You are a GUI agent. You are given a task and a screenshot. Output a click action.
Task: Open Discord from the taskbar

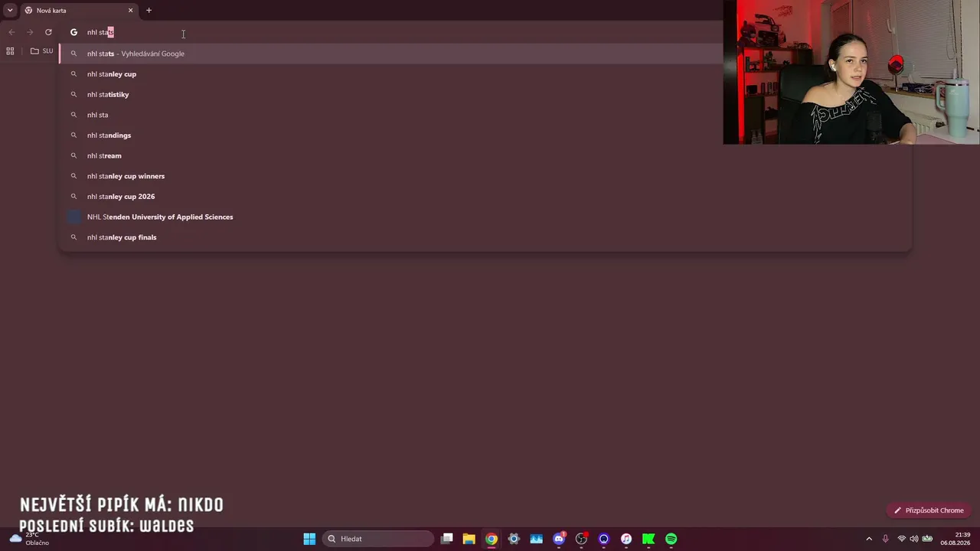pyautogui.click(x=559, y=539)
